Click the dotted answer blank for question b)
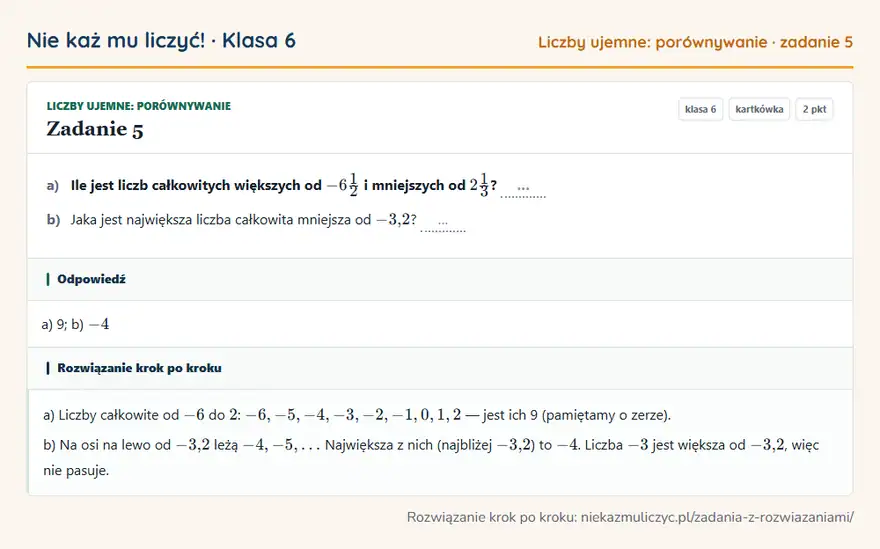Viewport: 880px width, 549px height. (x=443, y=225)
